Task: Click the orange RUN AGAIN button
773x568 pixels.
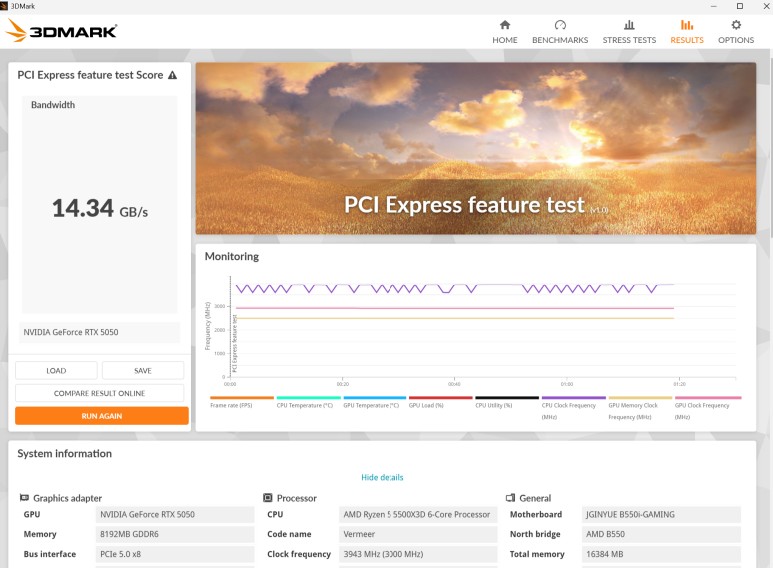Action: click(x=102, y=416)
